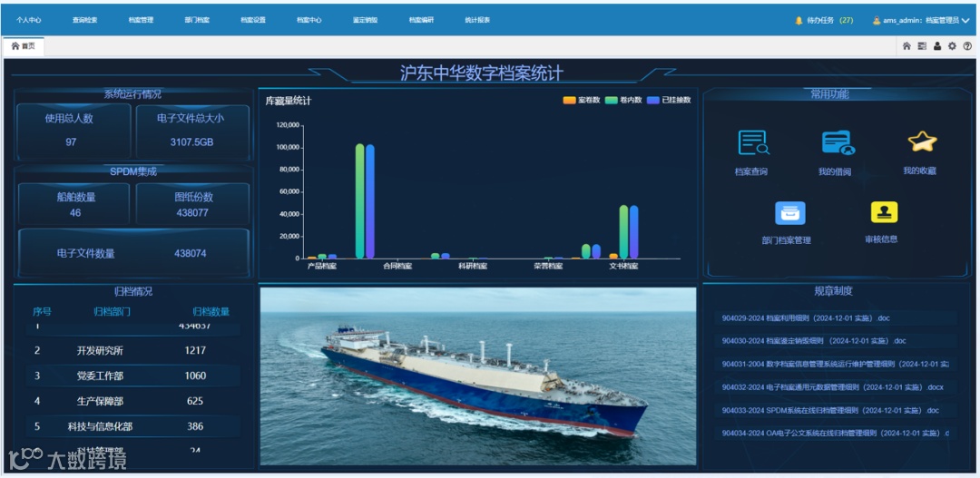
Task: Click the black person icon in toolbar
Action: click(936, 46)
